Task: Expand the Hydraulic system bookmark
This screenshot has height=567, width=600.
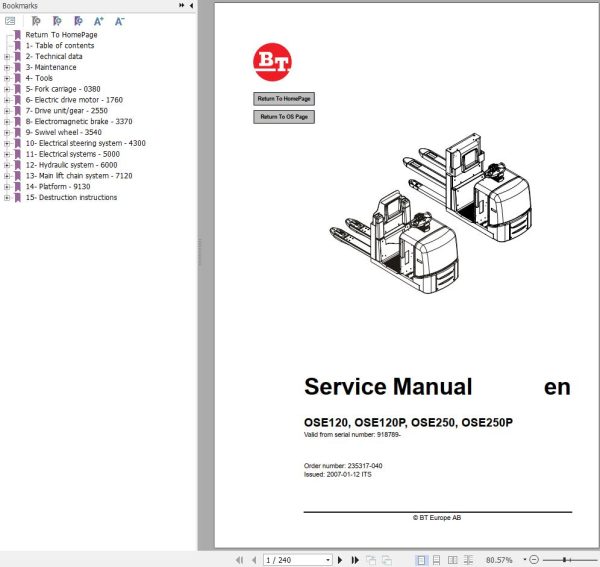Action: 7,165
